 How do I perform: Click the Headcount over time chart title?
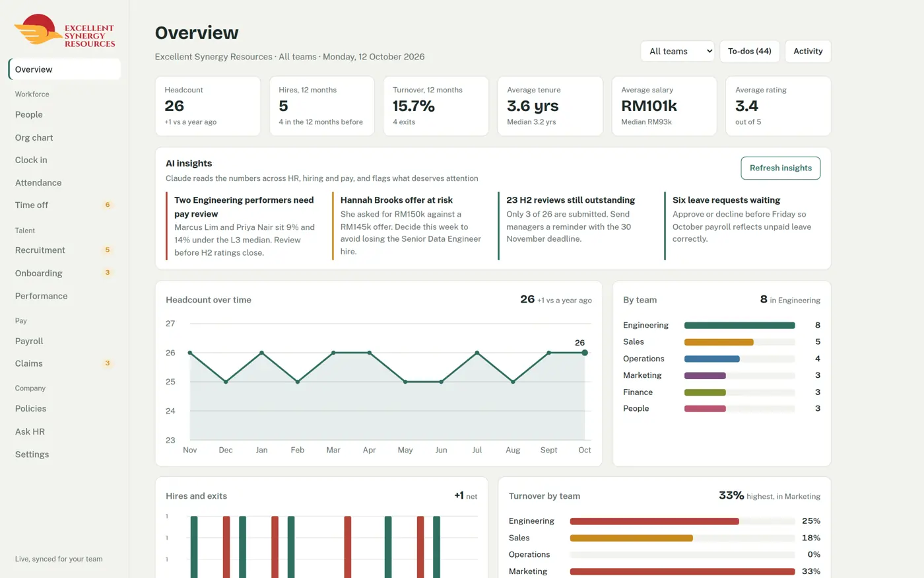209,300
